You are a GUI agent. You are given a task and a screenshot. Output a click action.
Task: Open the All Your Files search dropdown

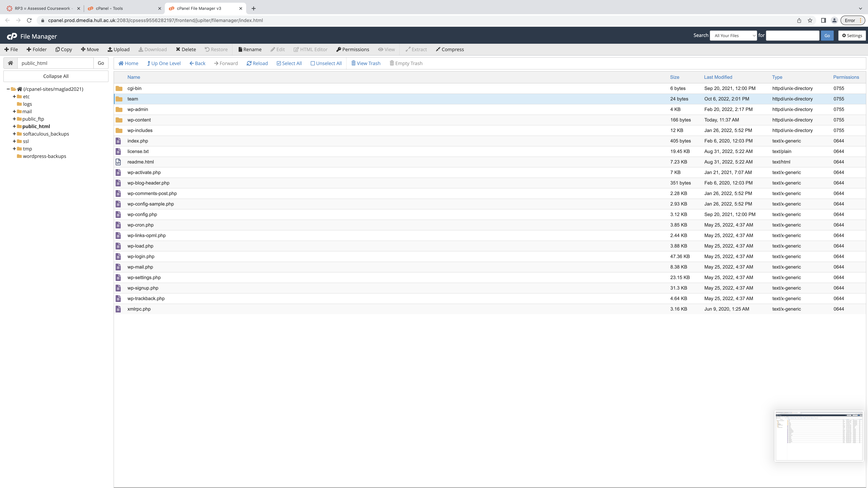[733, 35]
